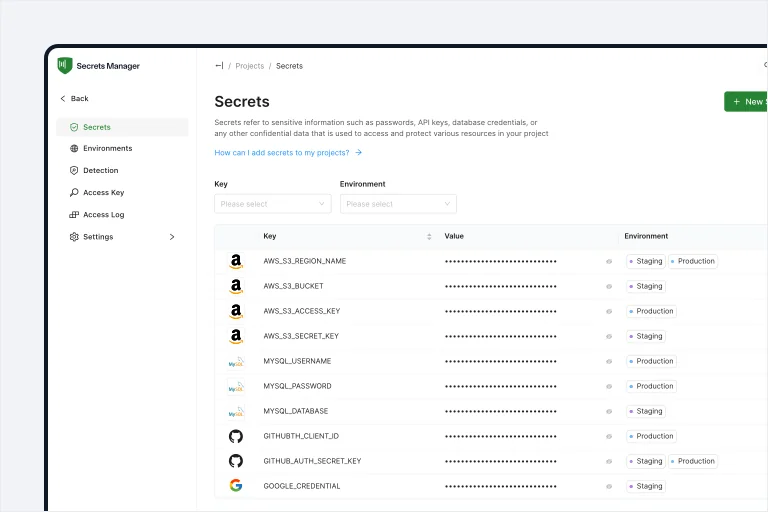
Task: Reveal the MYSQL_DATABASE value
Action: tap(609, 412)
